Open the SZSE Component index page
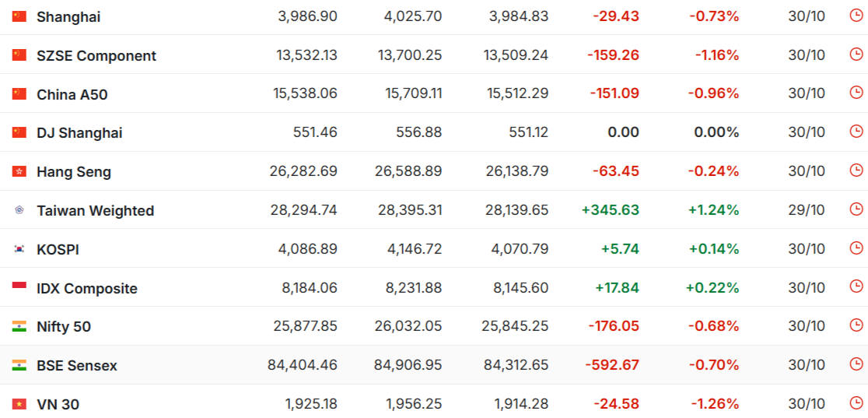Viewport: 868px width, 418px height. [96, 55]
